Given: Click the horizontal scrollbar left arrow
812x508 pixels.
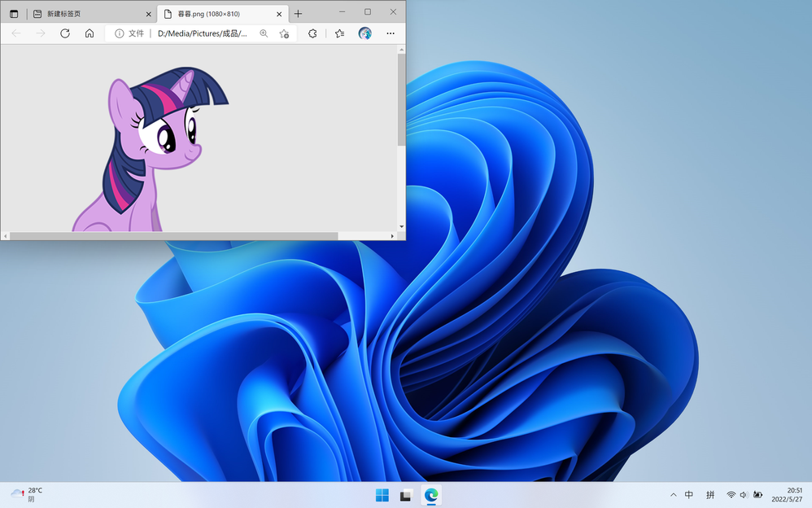Looking at the screenshot, I should point(5,236).
